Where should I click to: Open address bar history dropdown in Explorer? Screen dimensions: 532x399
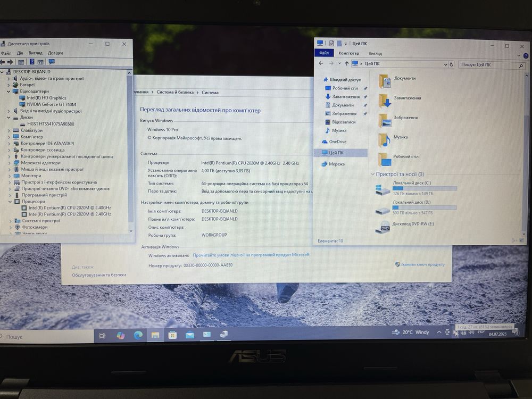tap(445, 64)
